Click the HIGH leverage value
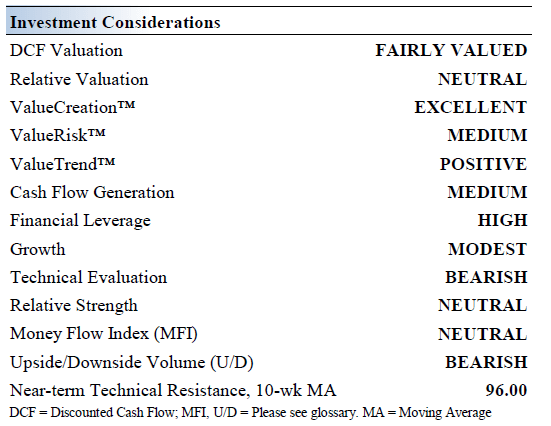Screen dimensions: 551x426 click(x=503, y=220)
